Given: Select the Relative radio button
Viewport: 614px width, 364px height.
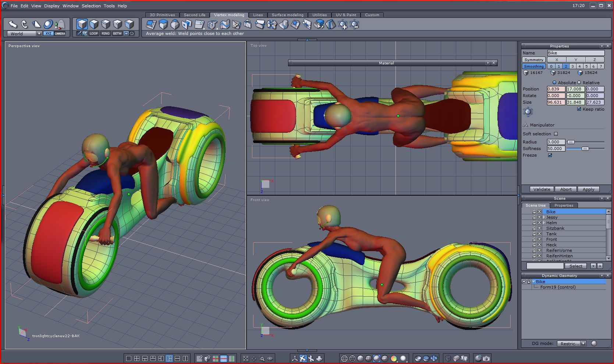Looking at the screenshot, I should [579, 83].
